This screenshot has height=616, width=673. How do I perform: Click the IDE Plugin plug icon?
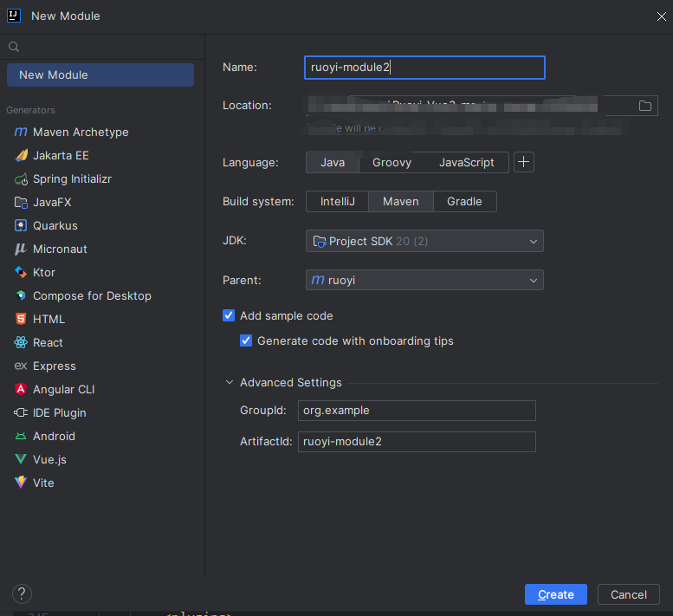pos(21,412)
